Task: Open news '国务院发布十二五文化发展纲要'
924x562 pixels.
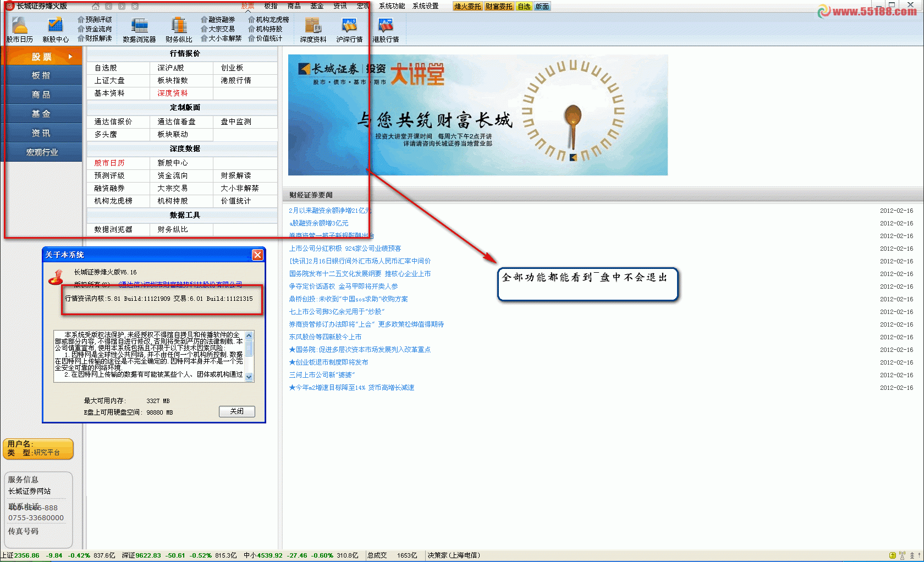Action: click(x=360, y=274)
